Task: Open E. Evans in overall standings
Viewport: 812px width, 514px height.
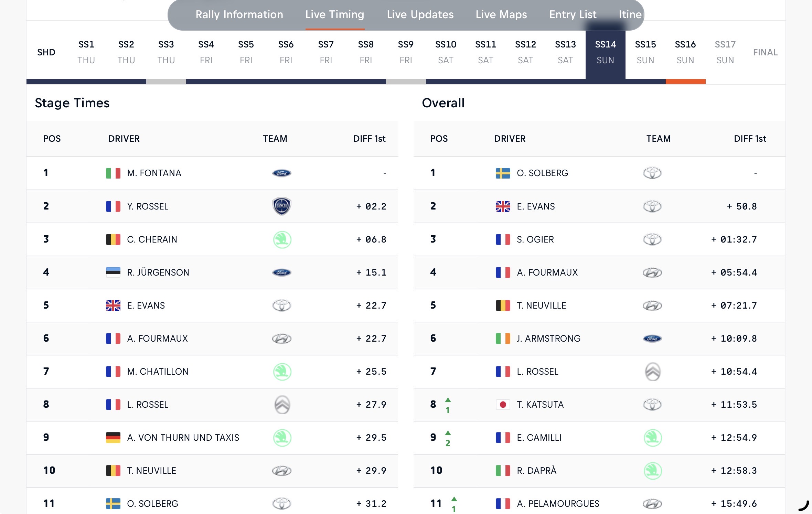Action: click(535, 206)
